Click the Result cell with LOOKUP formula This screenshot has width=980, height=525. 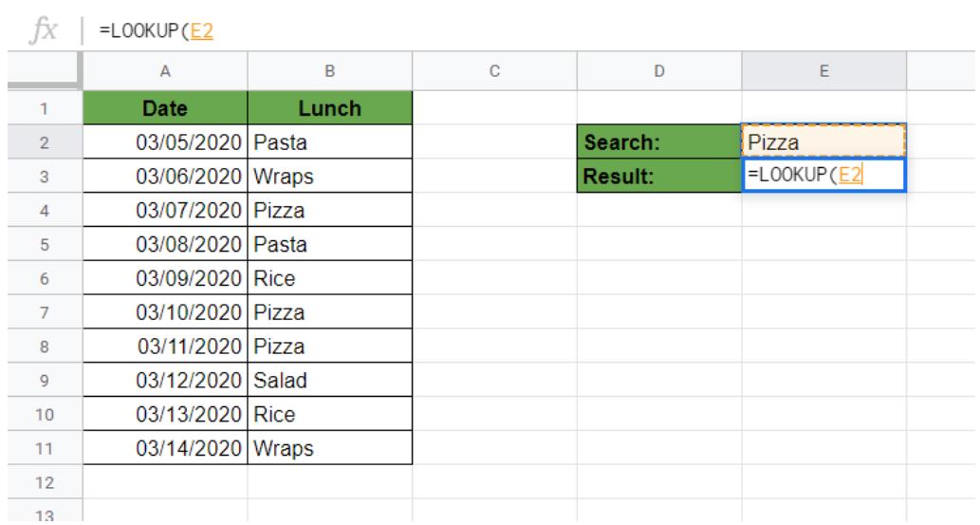[x=823, y=176]
